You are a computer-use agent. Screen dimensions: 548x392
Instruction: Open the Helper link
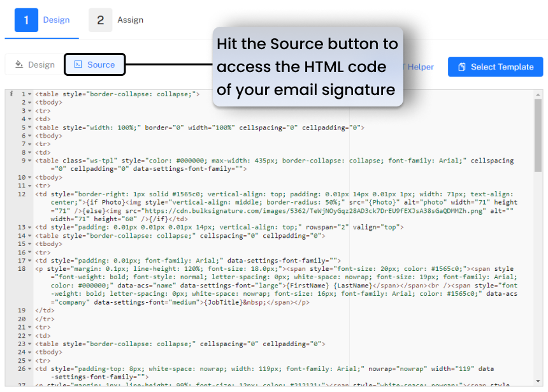[420, 67]
